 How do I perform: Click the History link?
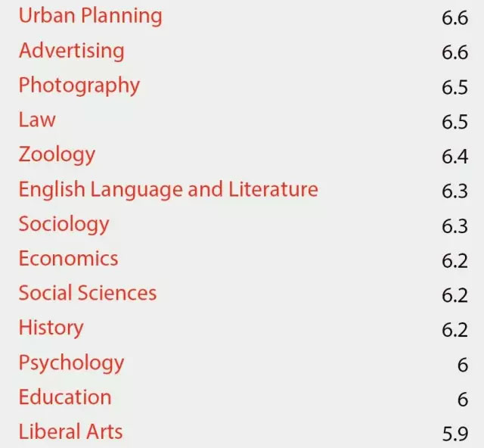[x=51, y=328]
